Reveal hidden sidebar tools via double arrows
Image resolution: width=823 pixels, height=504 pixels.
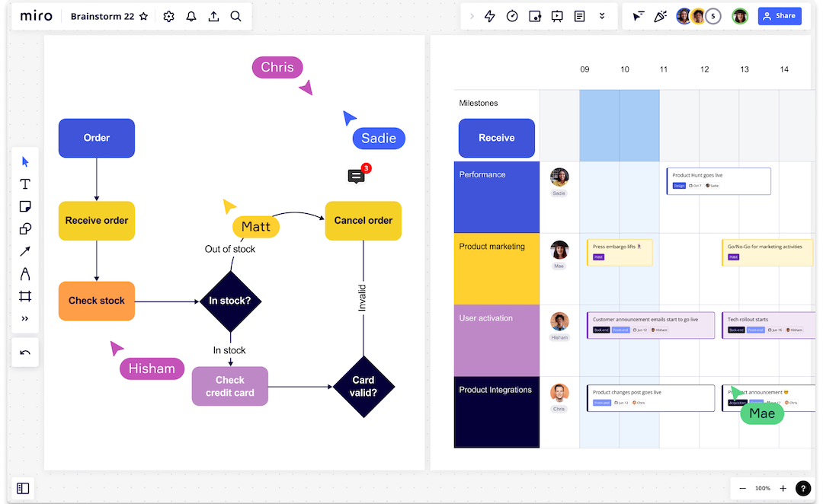coord(25,318)
